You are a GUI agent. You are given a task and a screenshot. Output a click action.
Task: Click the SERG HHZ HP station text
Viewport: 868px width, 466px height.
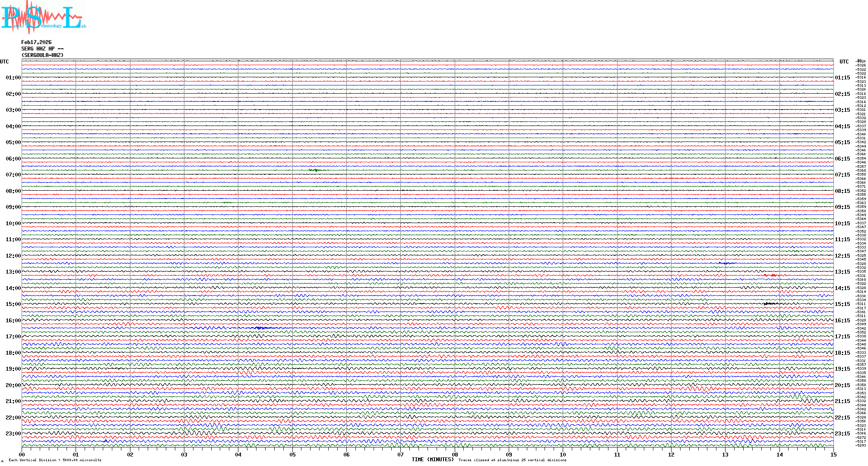tap(42, 49)
